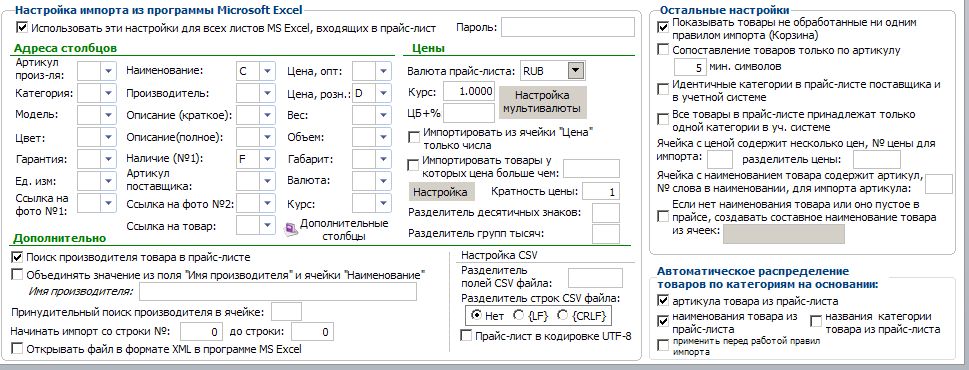Screen dimensions: 969x370
Task: Click the 'мин. символов' field showing 5
Action: [x=690, y=67]
